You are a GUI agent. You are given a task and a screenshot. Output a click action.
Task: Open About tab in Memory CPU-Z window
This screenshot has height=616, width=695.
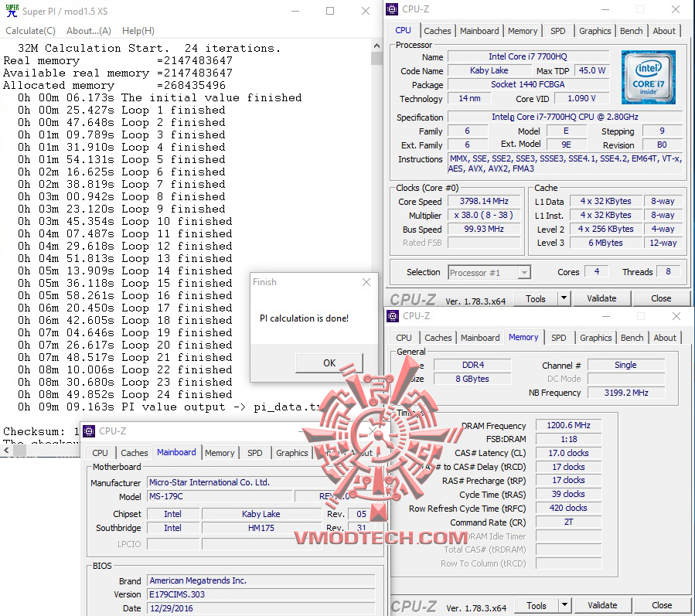665,338
